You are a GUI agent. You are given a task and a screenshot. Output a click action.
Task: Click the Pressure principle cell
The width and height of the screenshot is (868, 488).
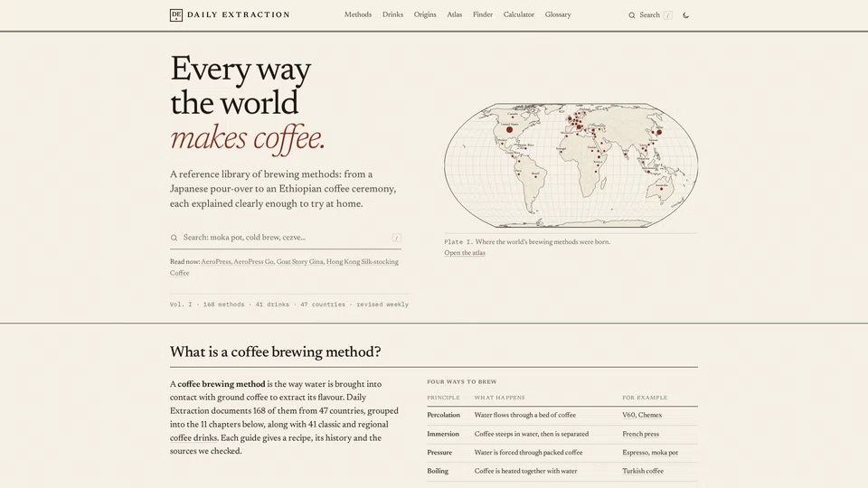(x=439, y=453)
